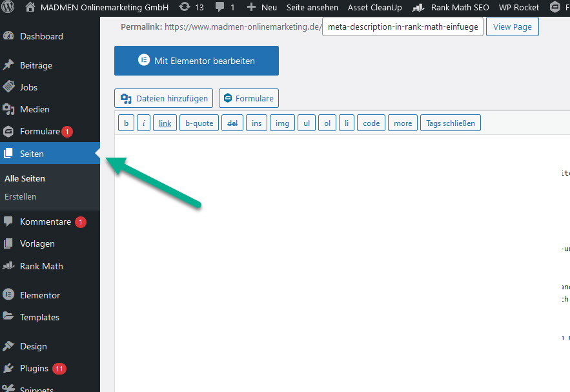Viewport: 570px width, 392px height.
Task: Insert a blockquote using b-quote
Action: coord(199,122)
